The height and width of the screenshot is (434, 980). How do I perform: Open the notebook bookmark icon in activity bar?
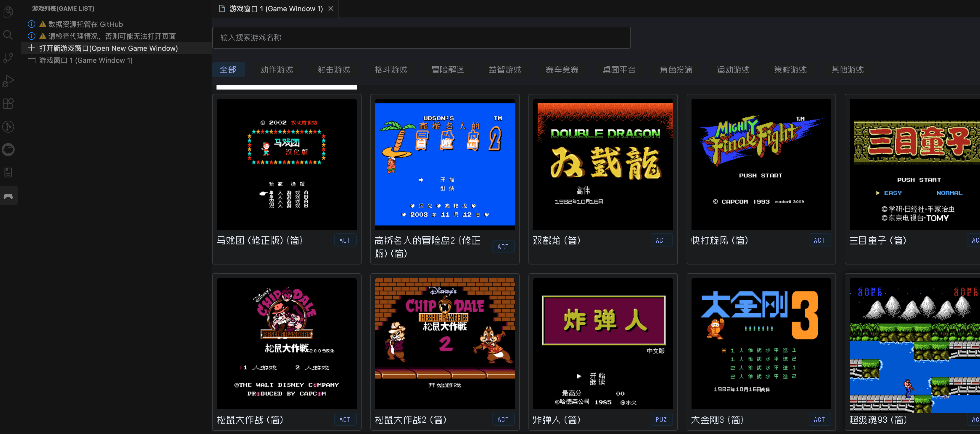[8, 173]
